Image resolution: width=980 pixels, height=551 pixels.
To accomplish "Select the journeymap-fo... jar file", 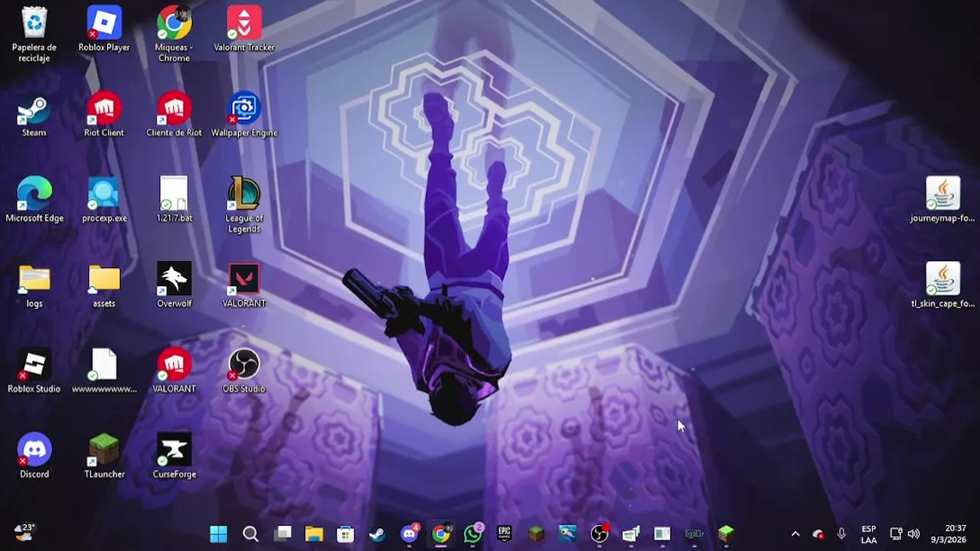I will click(x=942, y=200).
